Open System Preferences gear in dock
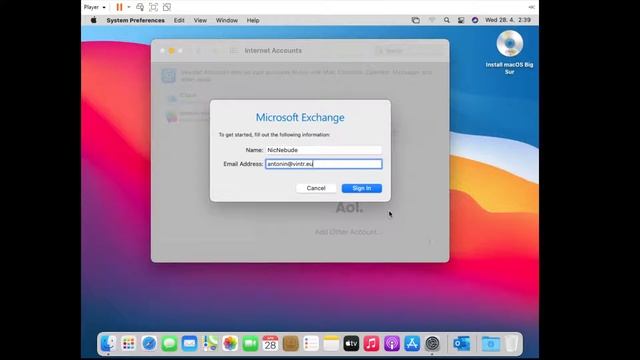 432,344
